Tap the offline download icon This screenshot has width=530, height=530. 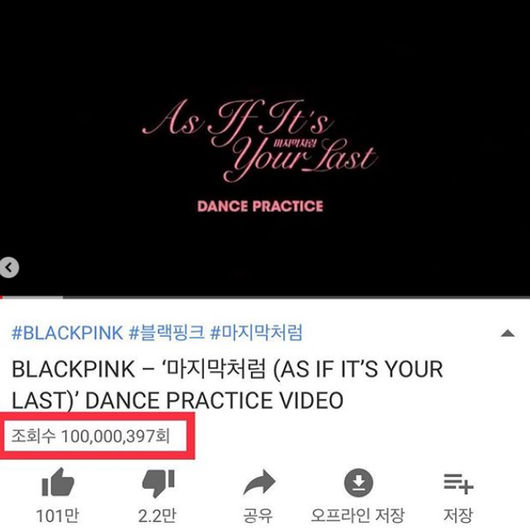coord(358,483)
